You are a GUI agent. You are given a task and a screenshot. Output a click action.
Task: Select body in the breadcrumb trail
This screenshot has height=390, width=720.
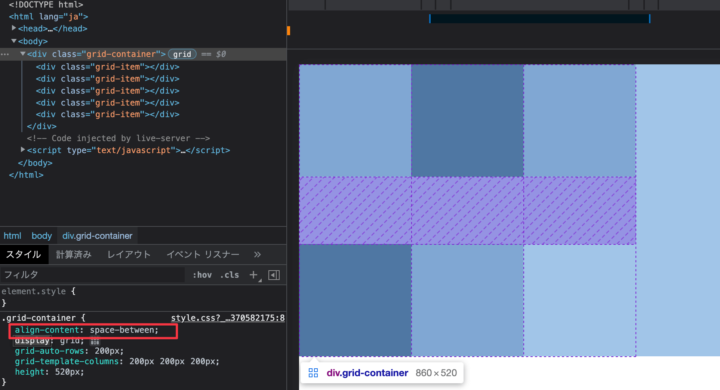click(41, 236)
